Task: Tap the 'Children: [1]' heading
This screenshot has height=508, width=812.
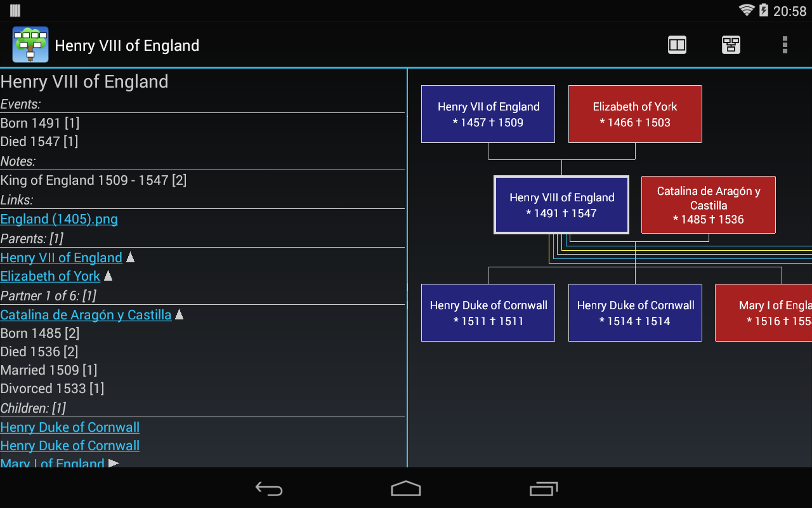Action: 33,408
